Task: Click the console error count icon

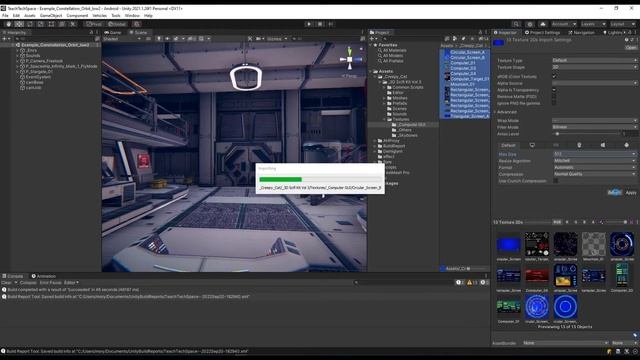Action: (x=484, y=282)
